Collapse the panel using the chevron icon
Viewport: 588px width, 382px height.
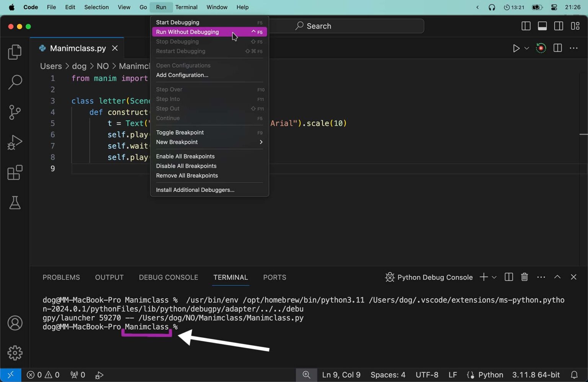point(558,277)
